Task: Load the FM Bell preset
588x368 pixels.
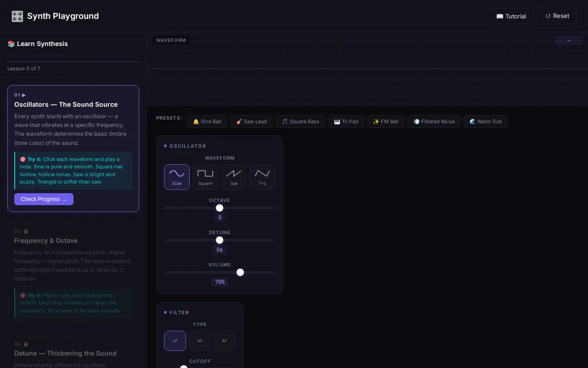Action: tap(386, 121)
